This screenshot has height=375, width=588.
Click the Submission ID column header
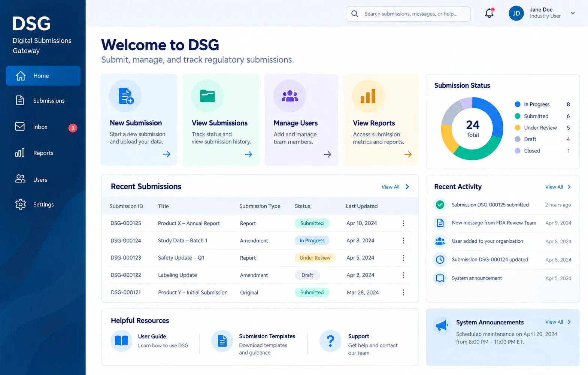[126, 206]
